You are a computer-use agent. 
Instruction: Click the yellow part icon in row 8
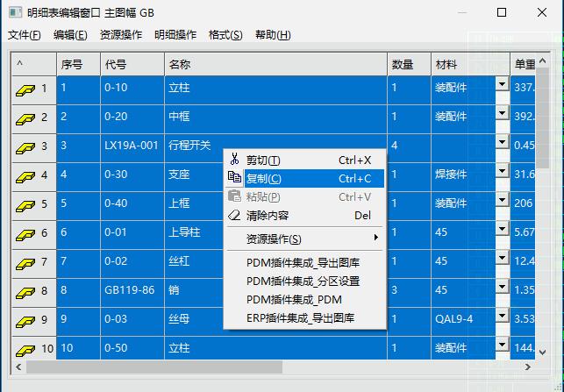[x=25, y=292]
